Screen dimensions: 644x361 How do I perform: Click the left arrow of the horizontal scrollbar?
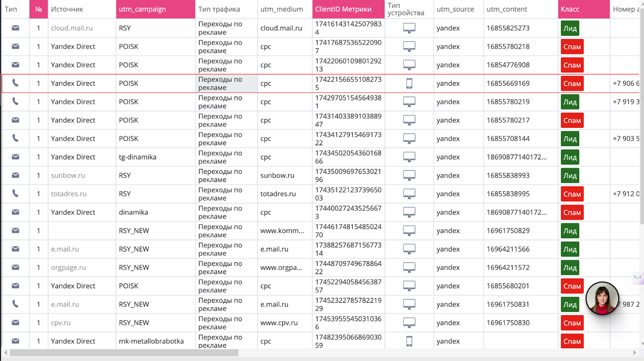pos(5,353)
